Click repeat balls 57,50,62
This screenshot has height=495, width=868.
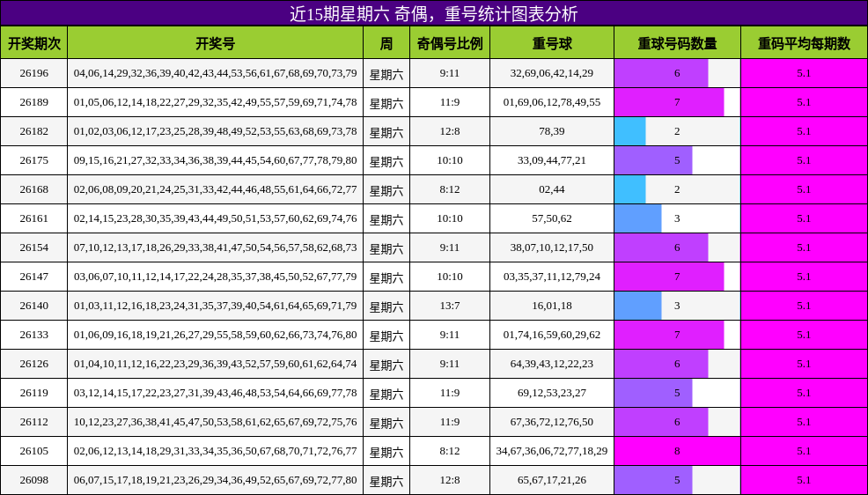pos(552,218)
